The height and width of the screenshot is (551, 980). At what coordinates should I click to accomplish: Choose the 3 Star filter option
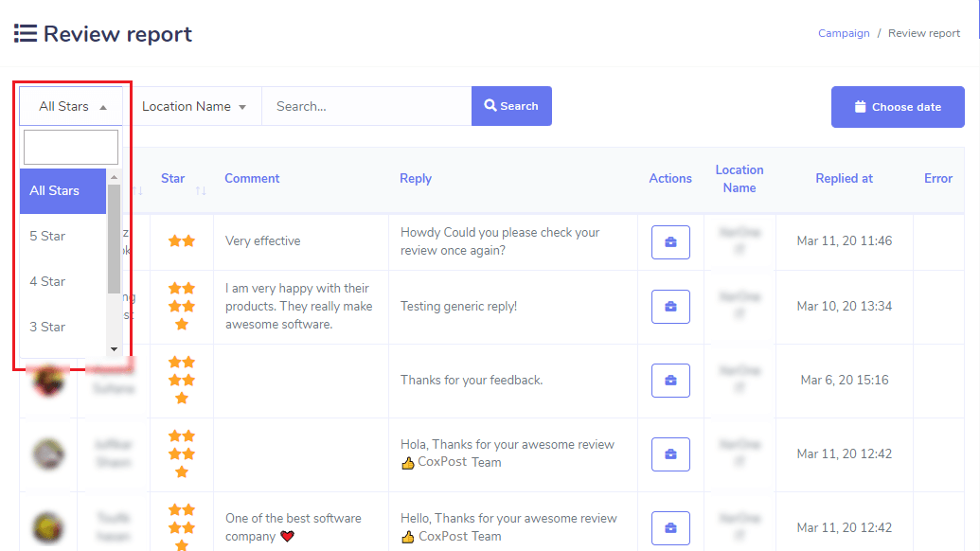(x=47, y=327)
